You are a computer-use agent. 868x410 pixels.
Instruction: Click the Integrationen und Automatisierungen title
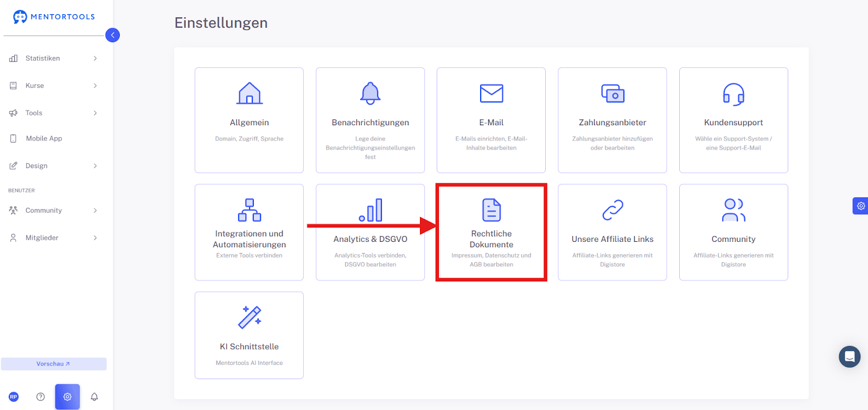coord(250,239)
